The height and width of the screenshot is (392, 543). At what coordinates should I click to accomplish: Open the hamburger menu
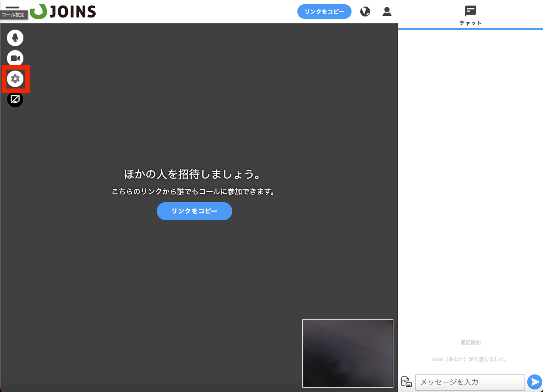point(12,8)
